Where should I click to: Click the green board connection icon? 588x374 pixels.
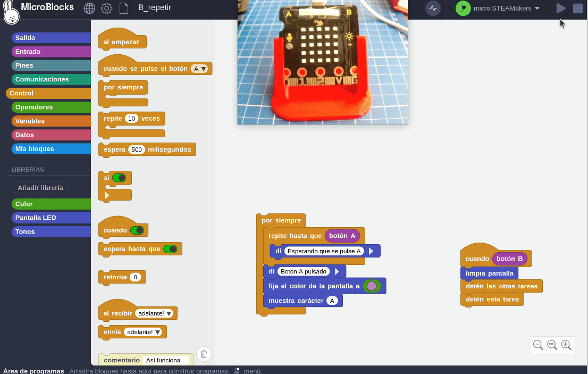[463, 9]
